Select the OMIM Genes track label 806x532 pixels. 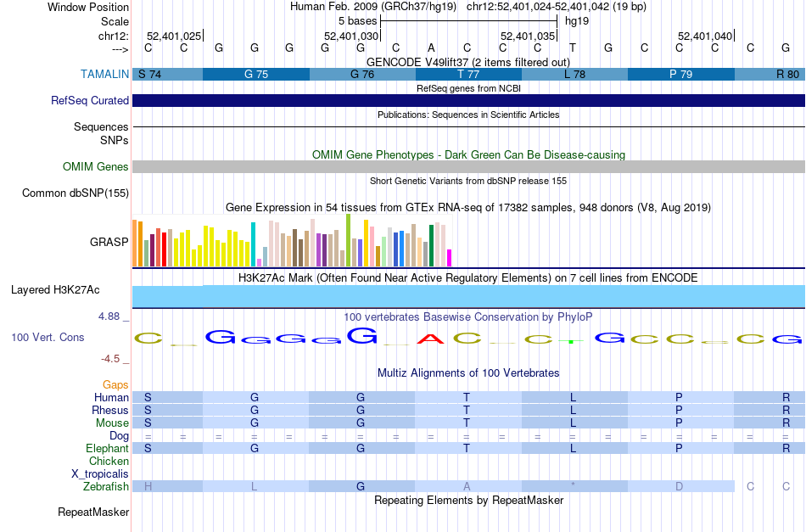pos(95,166)
